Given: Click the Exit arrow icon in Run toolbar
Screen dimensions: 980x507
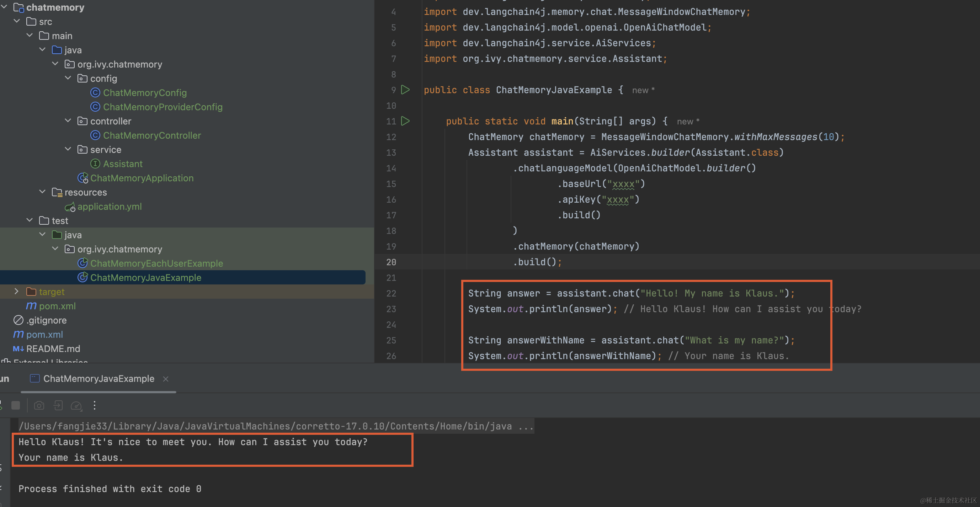Looking at the screenshot, I should coord(58,405).
